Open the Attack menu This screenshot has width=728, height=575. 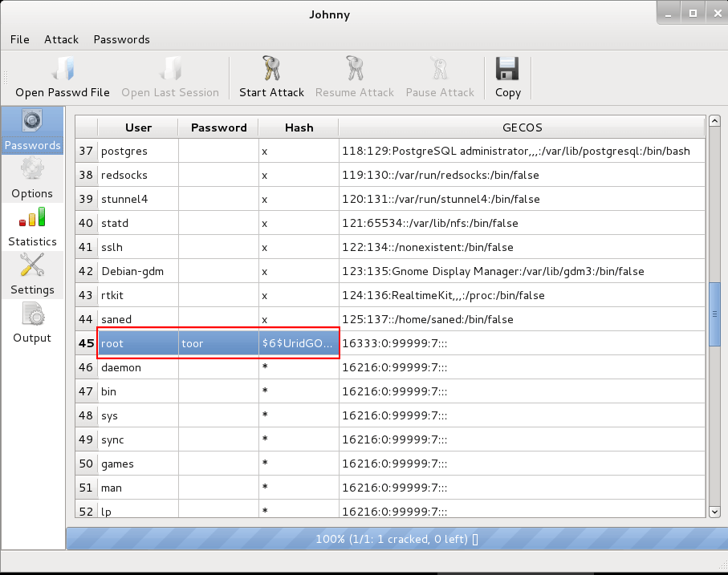pyautogui.click(x=61, y=39)
